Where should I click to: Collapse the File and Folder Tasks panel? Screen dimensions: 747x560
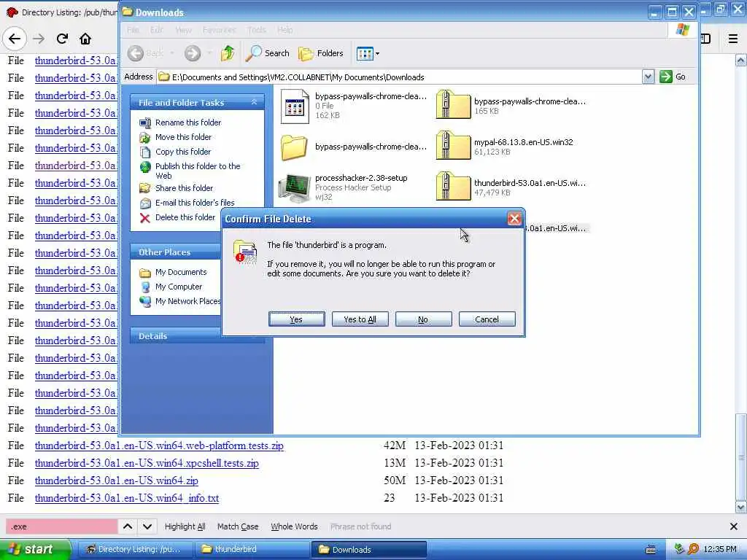(x=254, y=102)
